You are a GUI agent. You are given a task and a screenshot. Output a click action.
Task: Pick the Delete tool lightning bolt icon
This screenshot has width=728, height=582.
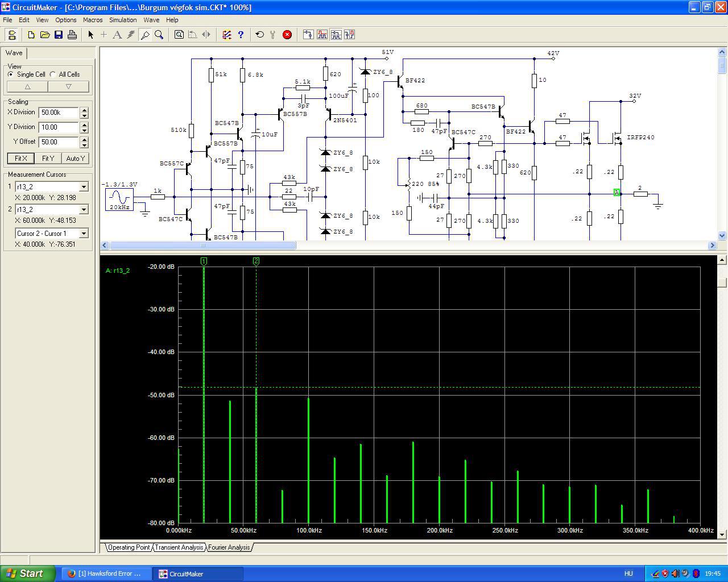[x=131, y=35]
